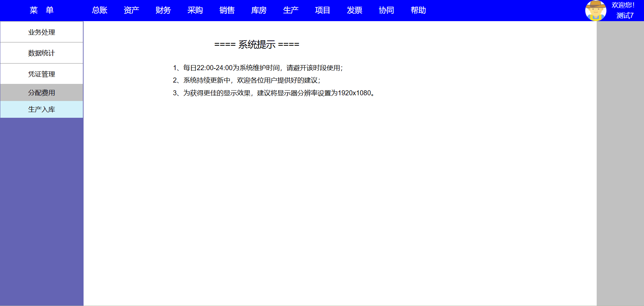Expand the 数据统计 sidebar section
Viewport: 644px width, 306px height.
click(x=42, y=53)
